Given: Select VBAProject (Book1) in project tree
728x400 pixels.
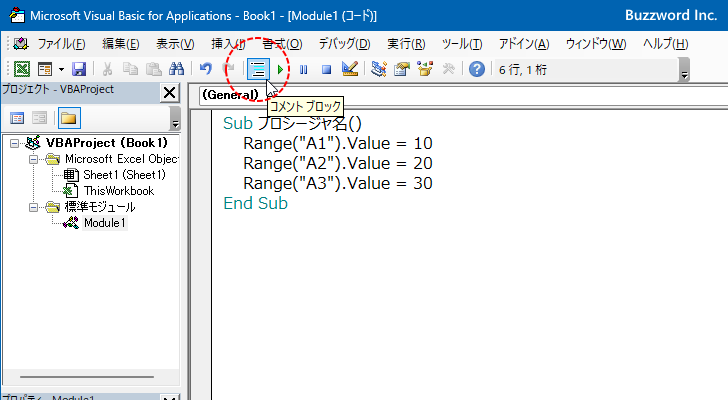Looking at the screenshot, I should point(107,143).
